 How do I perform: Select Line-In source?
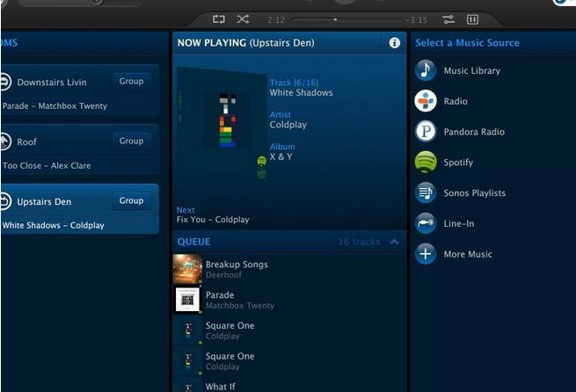458,224
